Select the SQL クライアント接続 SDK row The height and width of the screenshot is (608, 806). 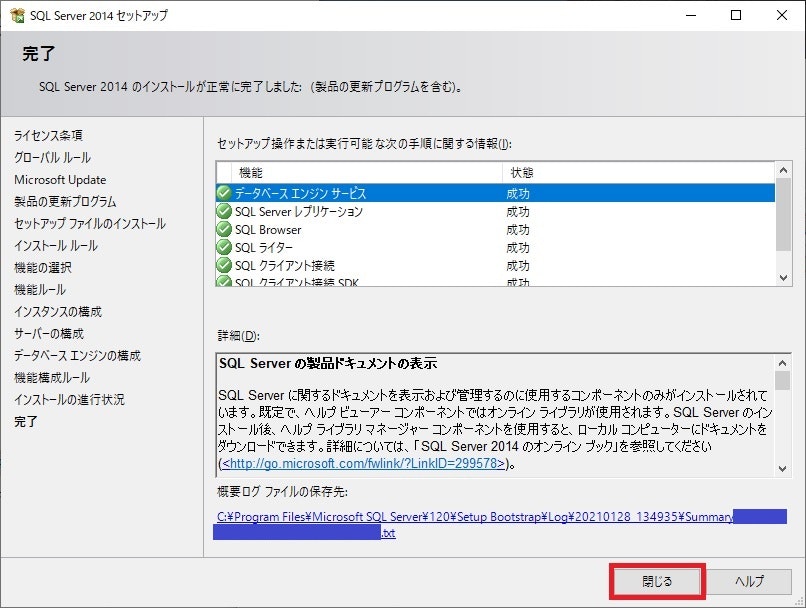(496, 281)
